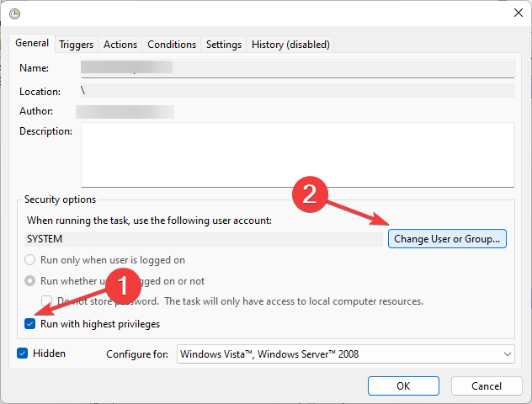
Task: Close the task properties dialog
Action: (518, 13)
